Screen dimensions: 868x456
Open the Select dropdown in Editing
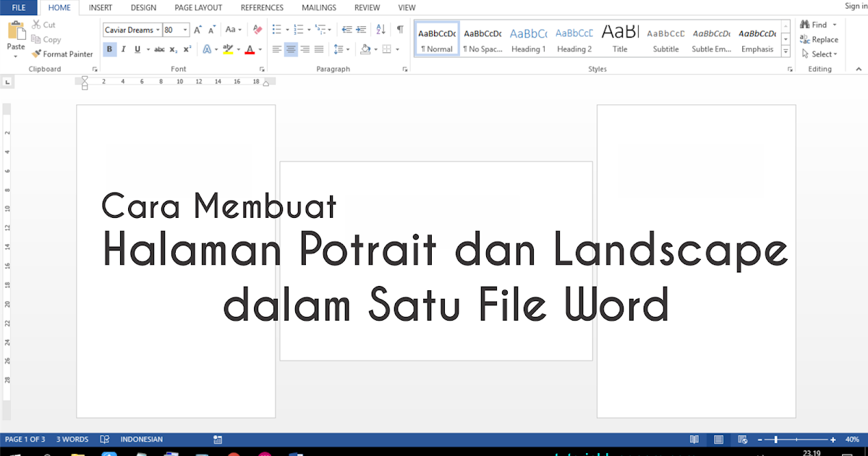(820, 54)
